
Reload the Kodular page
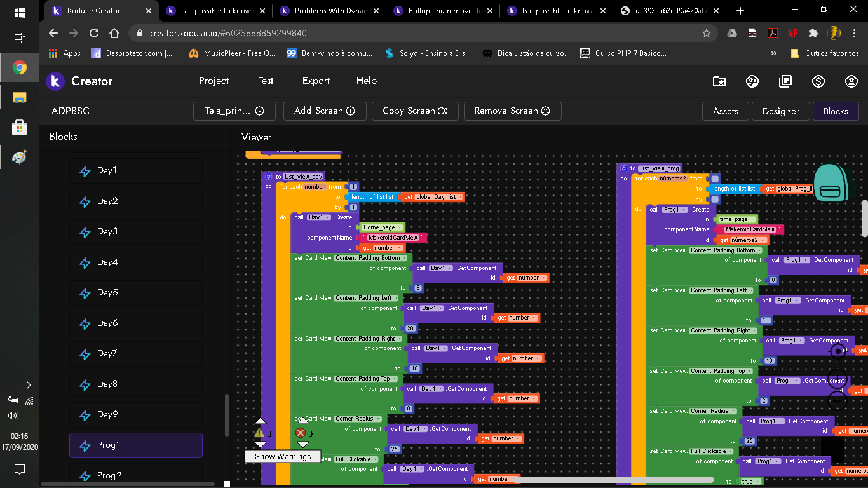[x=94, y=33]
